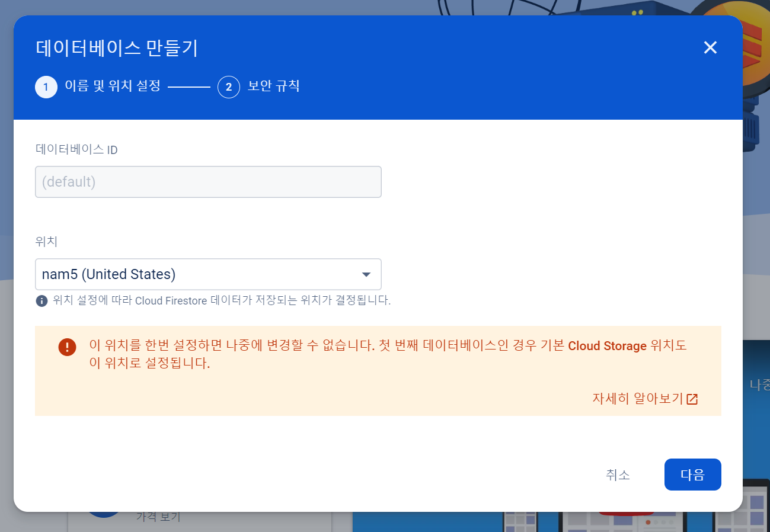Click the dropdown arrow in the location field
Screen dimensions: 770x532
click(366, 274)
